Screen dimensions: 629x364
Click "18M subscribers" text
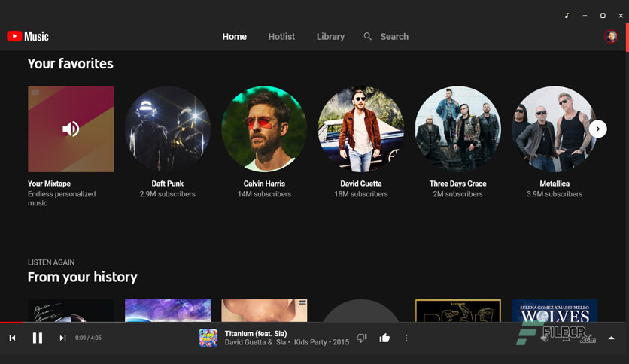[361, 194]
